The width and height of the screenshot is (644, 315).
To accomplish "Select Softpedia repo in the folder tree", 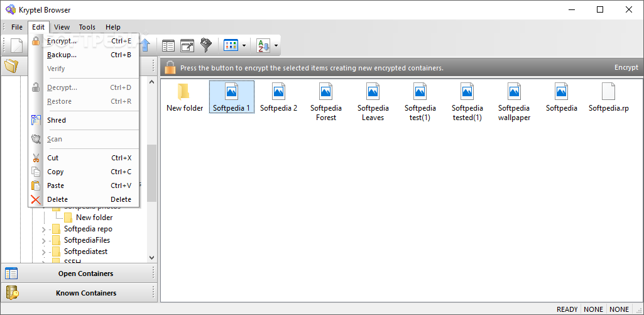I will click(x=88, y=229).
